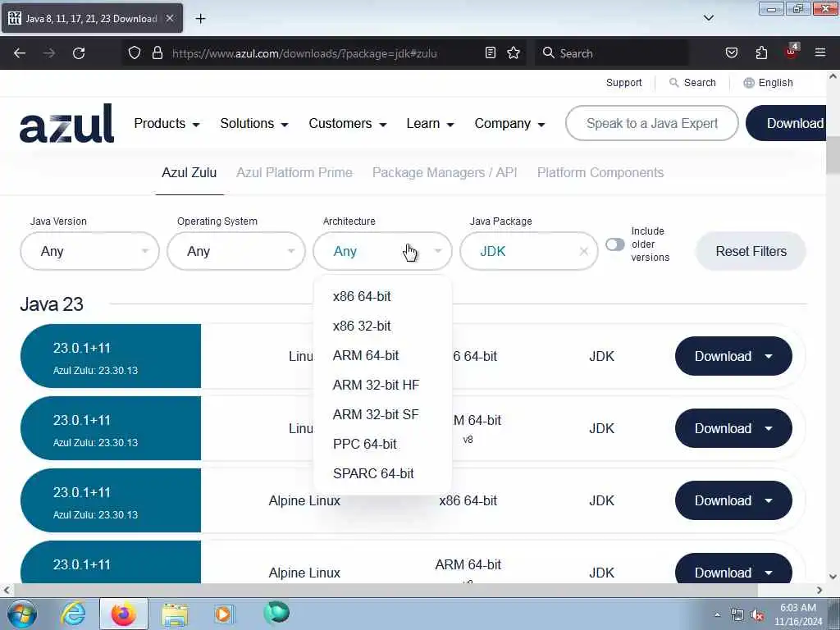Image resolution: width=840 pixels, height=630 pixels.
Task: Open the extensions puzzle icon
Action: [x=761, y=53]
